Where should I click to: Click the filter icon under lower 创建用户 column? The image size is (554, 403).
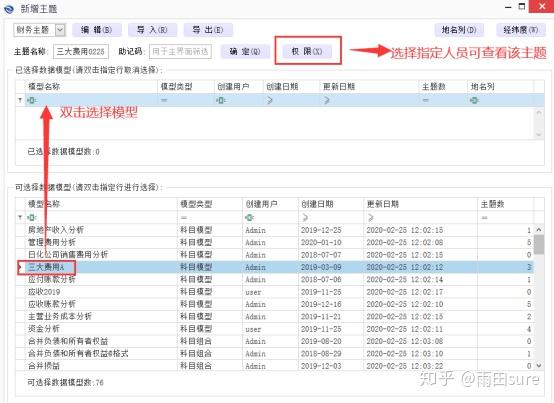click(249, 218)
